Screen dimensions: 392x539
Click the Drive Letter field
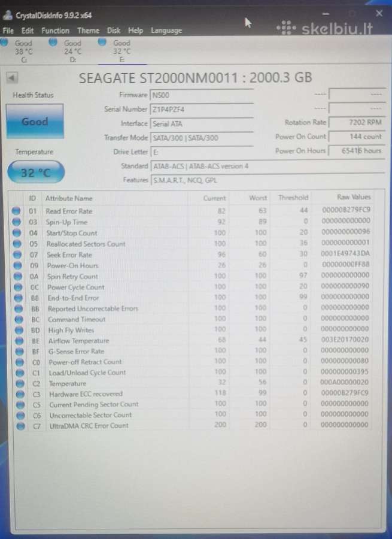pos(202,152)
